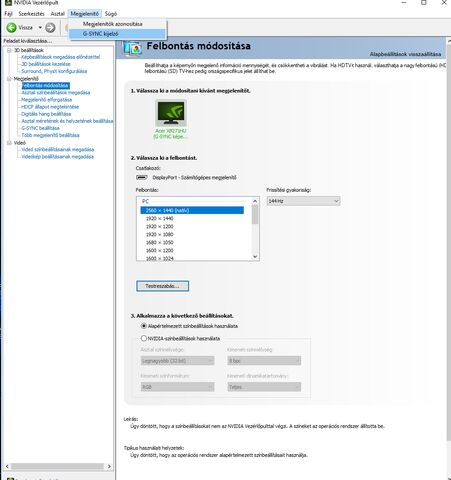This screenshot has height=480, width=451.
Task: Open Asztali színbeállítások megadása
Action: [56, 93]
